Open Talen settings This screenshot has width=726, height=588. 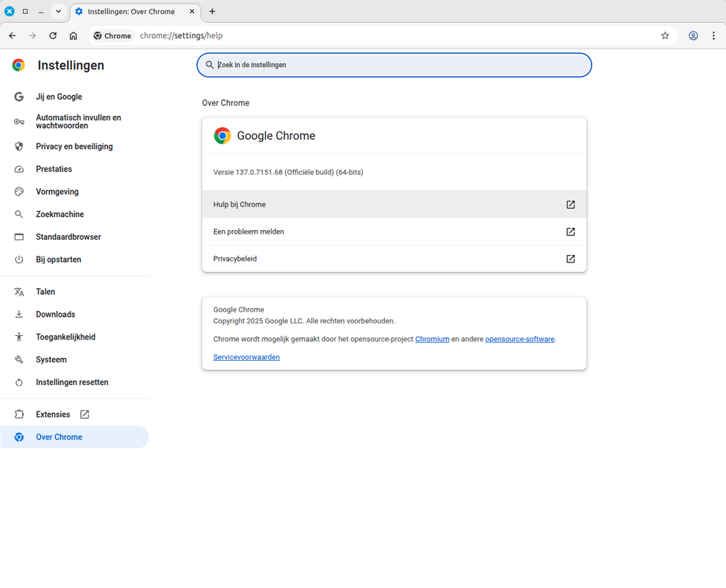pos(74,292)
